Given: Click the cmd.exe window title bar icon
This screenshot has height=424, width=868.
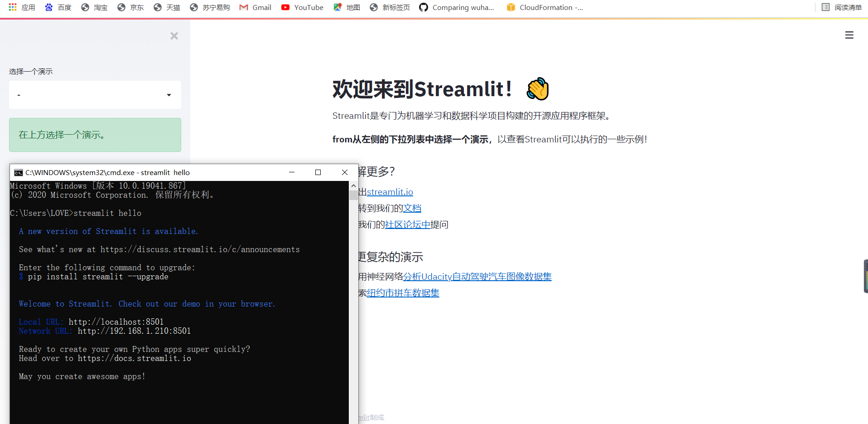Looking at the screenshot, I should pos(19,173).
